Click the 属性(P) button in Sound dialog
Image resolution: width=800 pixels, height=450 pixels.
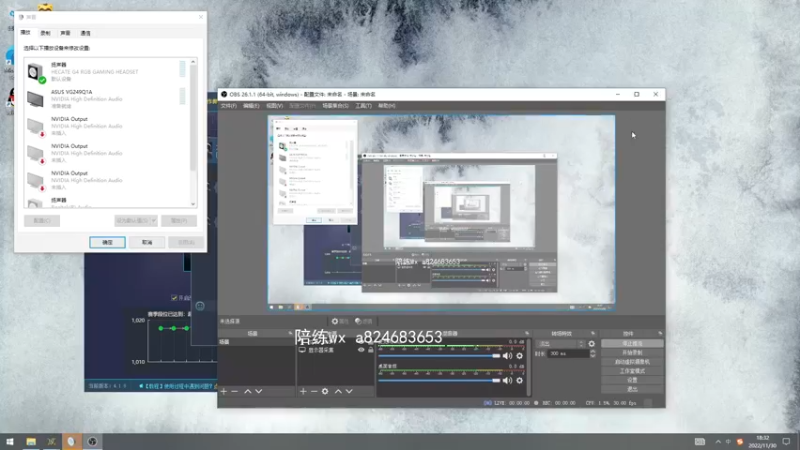[x=179, y=221]
